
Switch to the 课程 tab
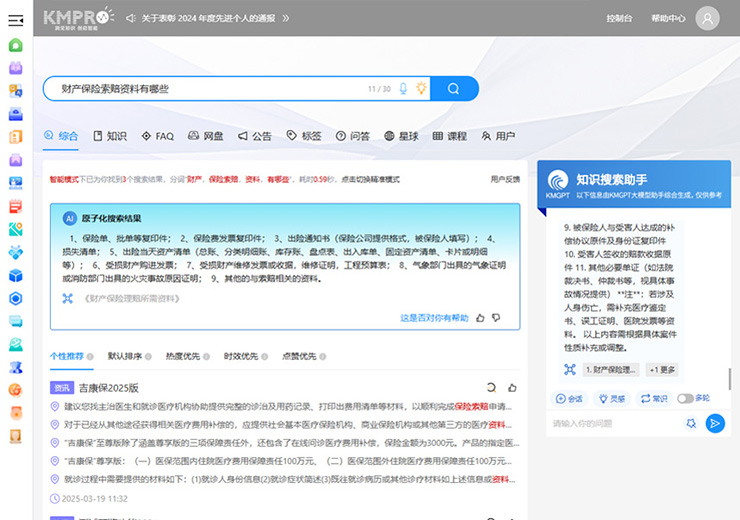tap(450, 136)
